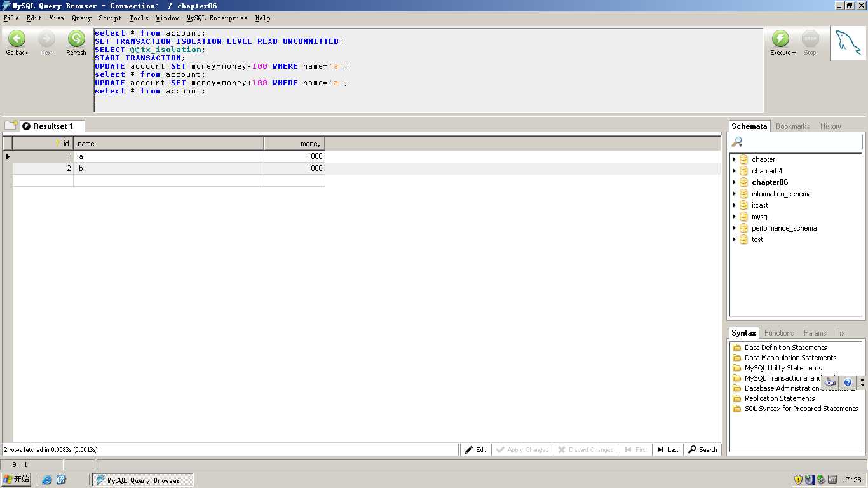Click the yellow shield tray icon
Viewport: 868px width, 488px height.
click(798, 480)
